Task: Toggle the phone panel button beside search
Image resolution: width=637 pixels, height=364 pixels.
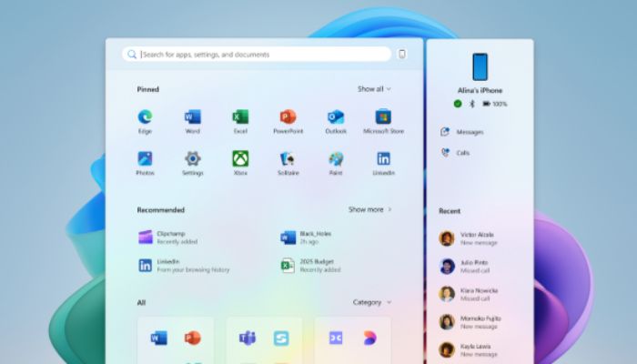Action: [402, 54]
